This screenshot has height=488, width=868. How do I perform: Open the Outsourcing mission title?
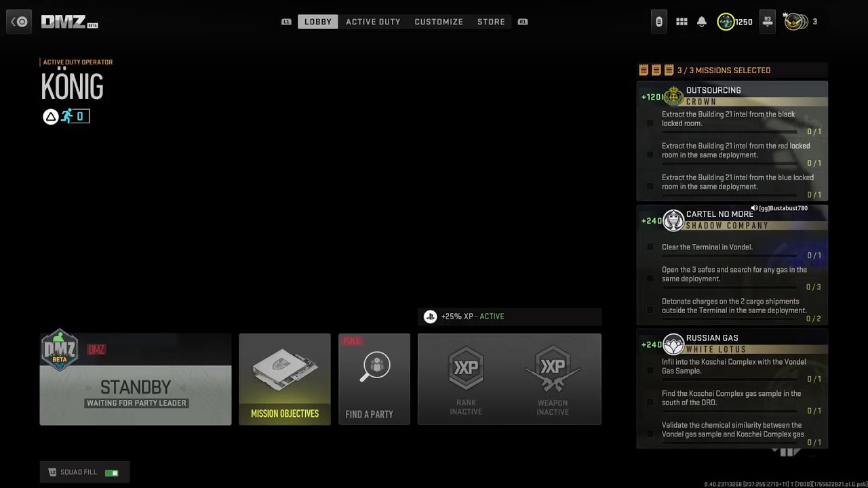[x=713, y=90]
